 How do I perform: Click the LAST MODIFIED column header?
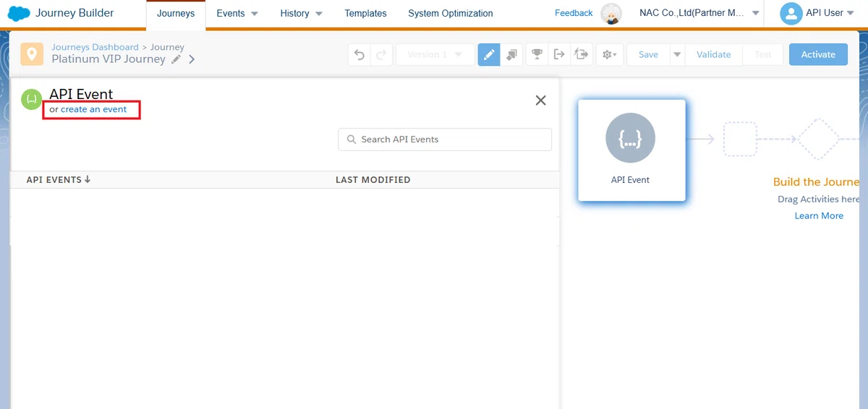point(373,180)
